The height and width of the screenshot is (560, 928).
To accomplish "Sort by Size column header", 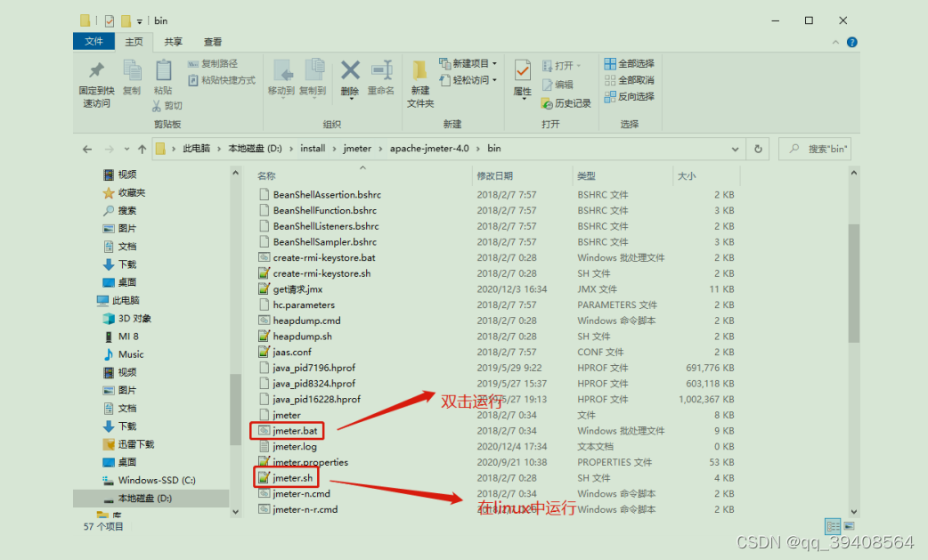I will [687, 175].
